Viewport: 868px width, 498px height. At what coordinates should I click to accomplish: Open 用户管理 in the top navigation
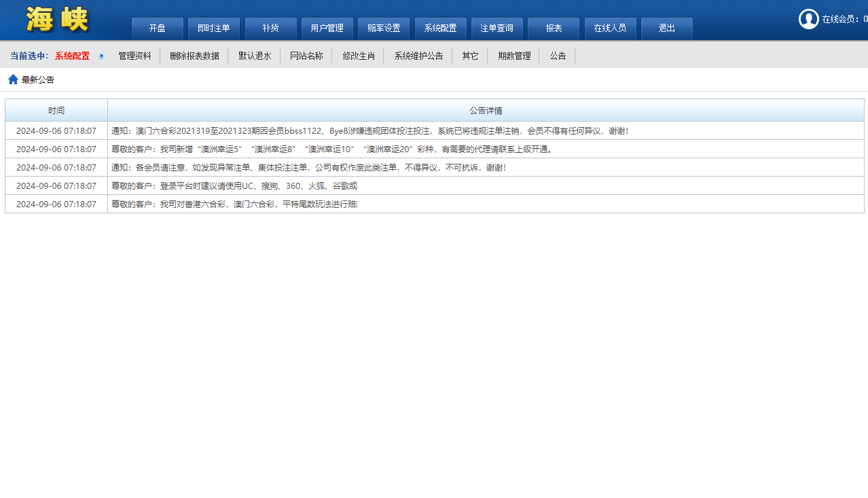[327, 29]
